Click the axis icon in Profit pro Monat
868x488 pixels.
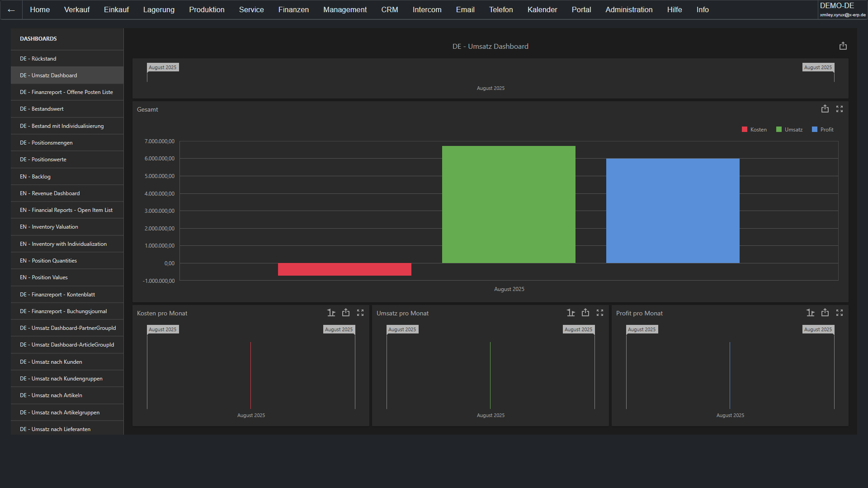(810, 313)
